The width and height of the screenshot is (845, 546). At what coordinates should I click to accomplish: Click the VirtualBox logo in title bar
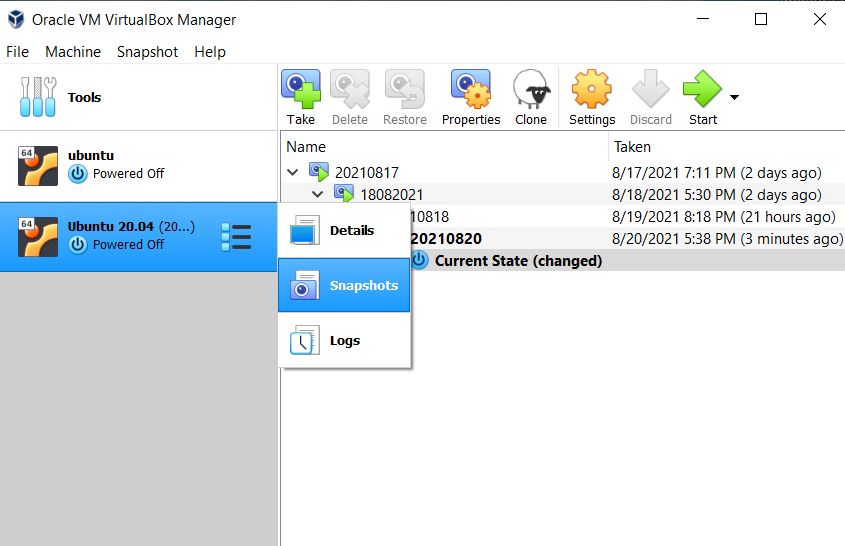(x=16, y=19)
